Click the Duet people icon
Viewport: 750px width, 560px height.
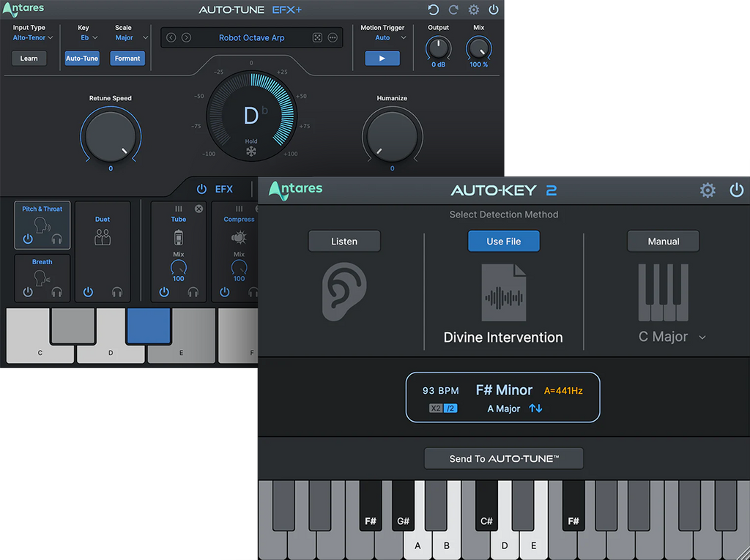[x=103, y=236]
